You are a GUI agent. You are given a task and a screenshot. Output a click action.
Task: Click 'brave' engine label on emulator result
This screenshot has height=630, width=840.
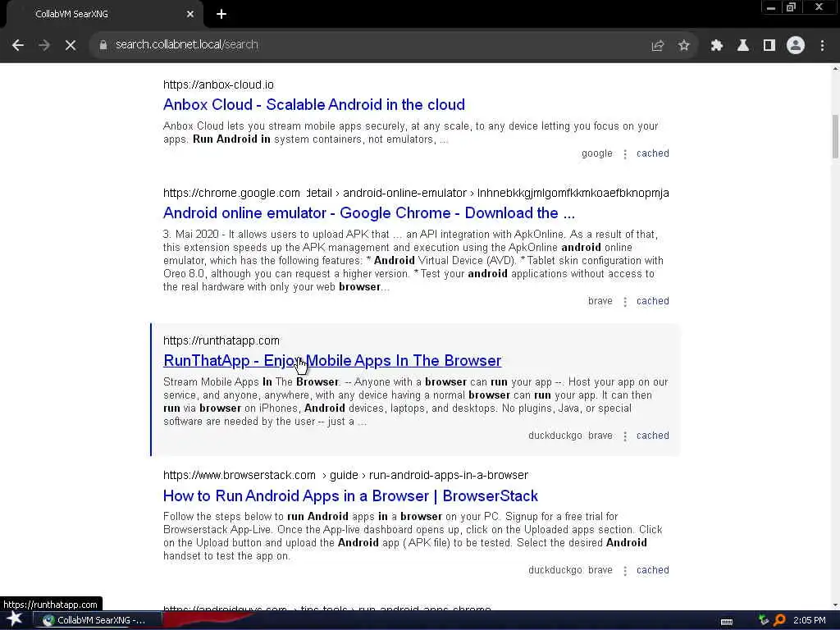coord(600,301)
